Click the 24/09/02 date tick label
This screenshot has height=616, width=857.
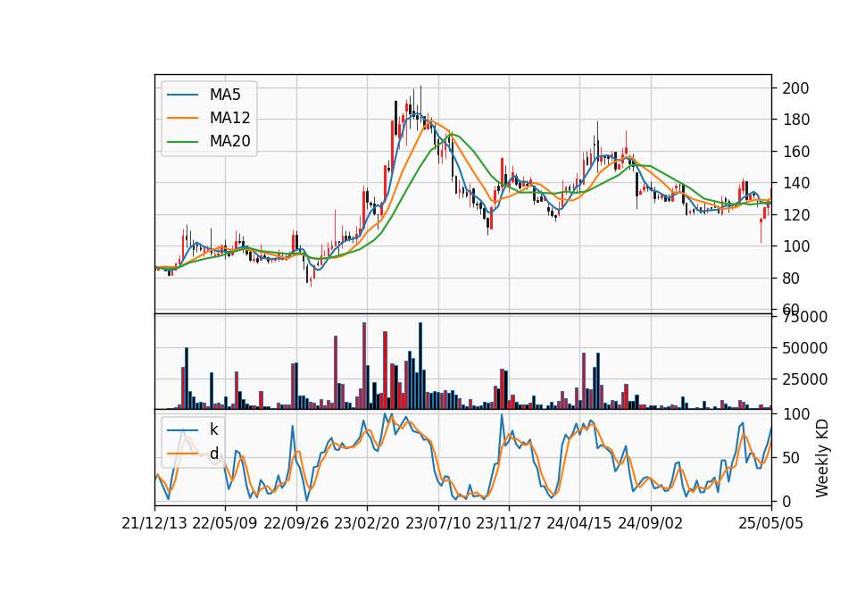pyautogui.click(x=651, y=523)
